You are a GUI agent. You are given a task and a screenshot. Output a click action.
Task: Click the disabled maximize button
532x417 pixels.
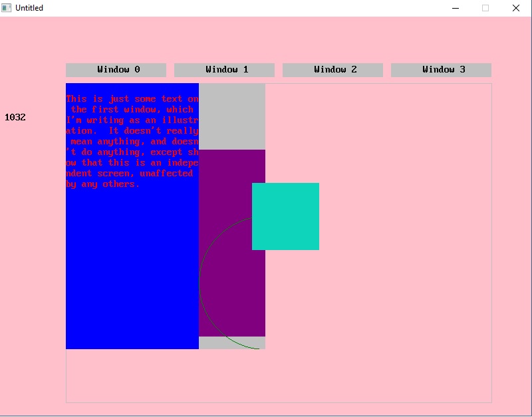[485, 8]
